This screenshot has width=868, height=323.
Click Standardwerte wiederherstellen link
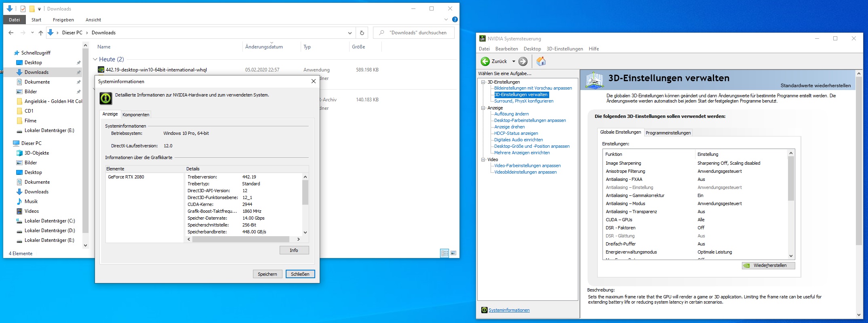point(815,86)
